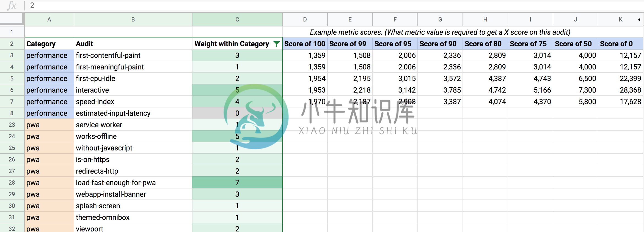Select the speed-index cell

133,102
